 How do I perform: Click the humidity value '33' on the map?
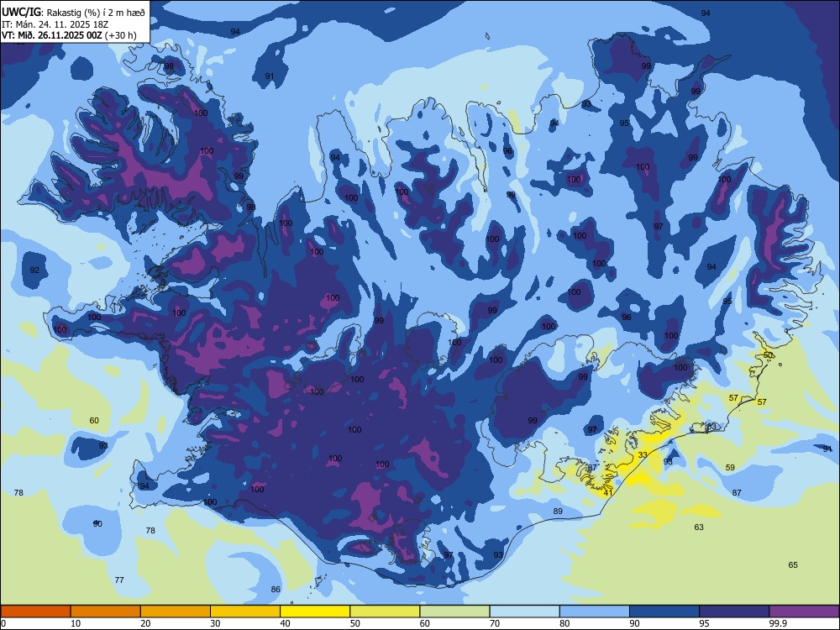click(643, 454)
